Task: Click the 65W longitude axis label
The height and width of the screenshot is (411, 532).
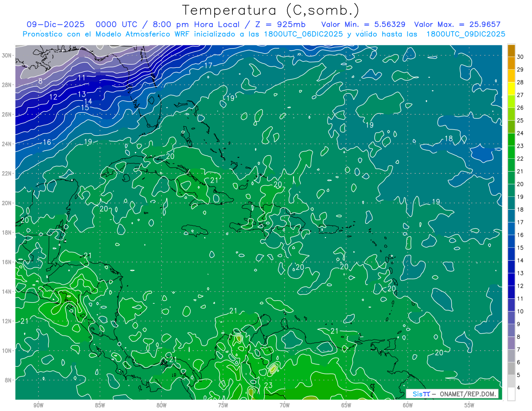Action: 346,405
